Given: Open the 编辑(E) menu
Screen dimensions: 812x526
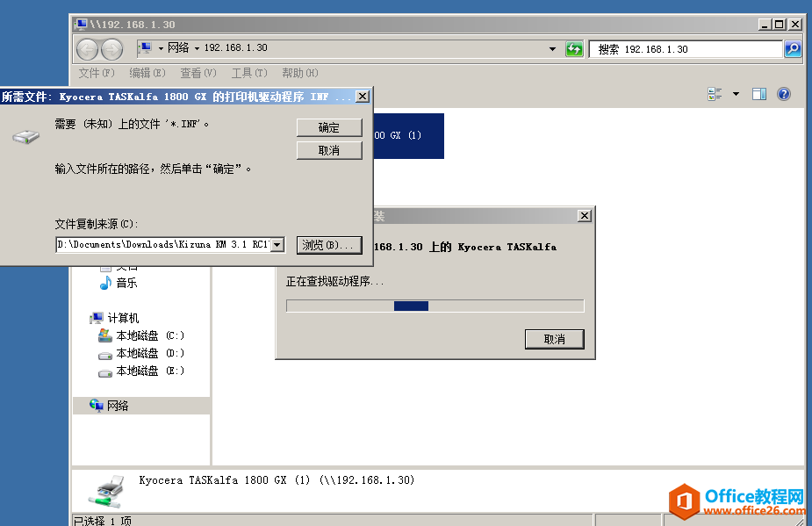Looking at the screenshot, I should [x=147, y=73].
